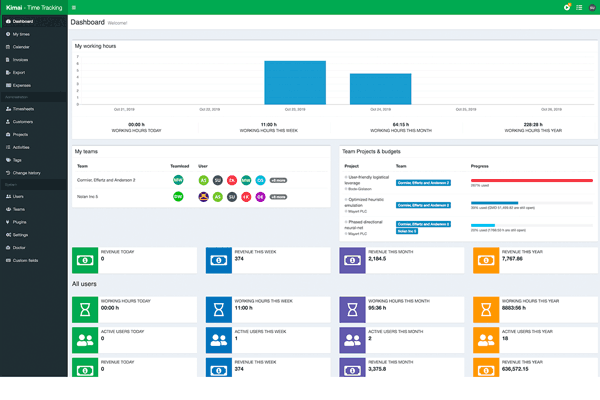Navigate to Projects in the sidebar
This screenshot has height=400, width=600.
pos(22,134)
